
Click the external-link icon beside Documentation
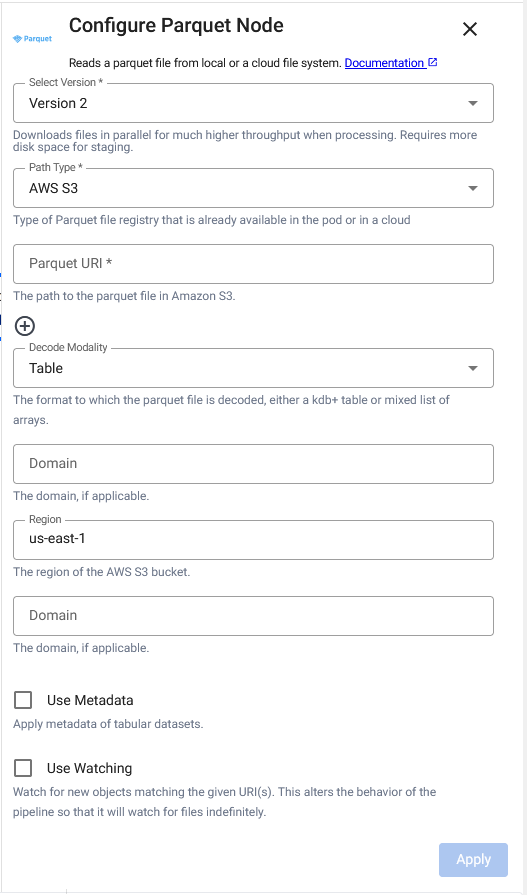(x=433, y=62)
